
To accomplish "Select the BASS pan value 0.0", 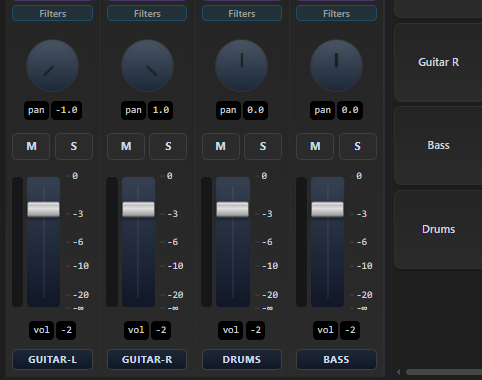I will 350,110.
